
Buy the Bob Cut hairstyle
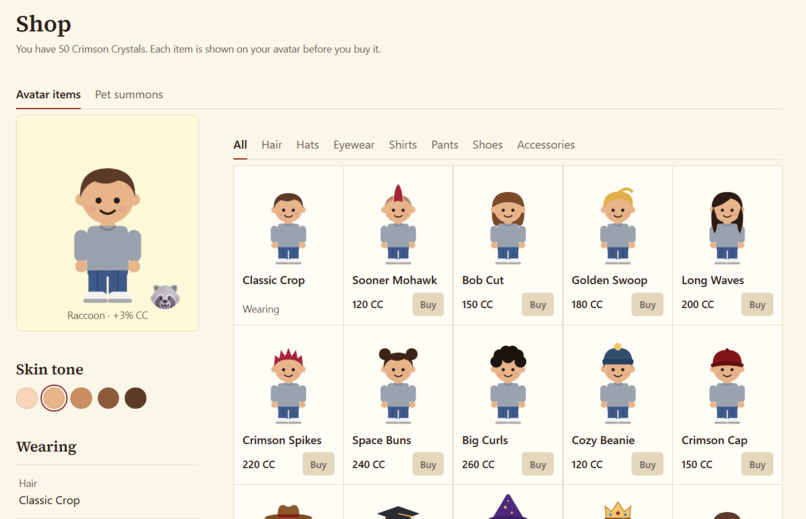538,304
